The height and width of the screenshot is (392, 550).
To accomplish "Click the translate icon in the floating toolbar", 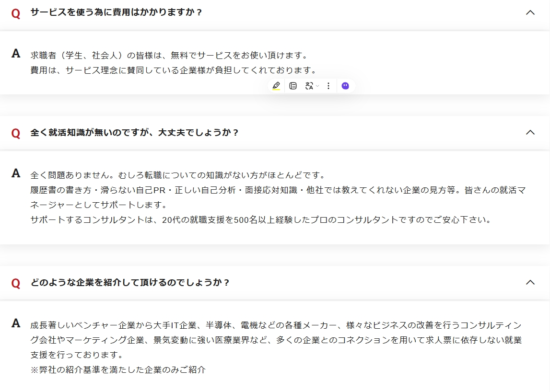I will point(308,85).
